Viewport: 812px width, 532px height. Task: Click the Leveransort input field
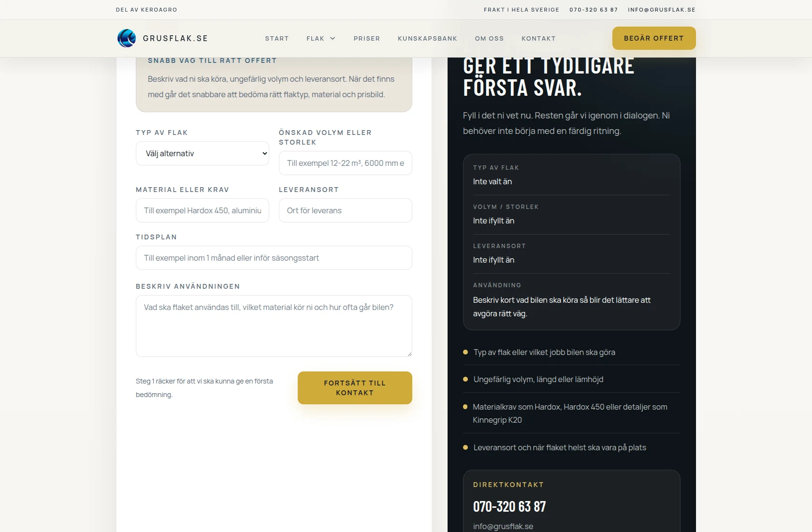click(x=345, y=210)
